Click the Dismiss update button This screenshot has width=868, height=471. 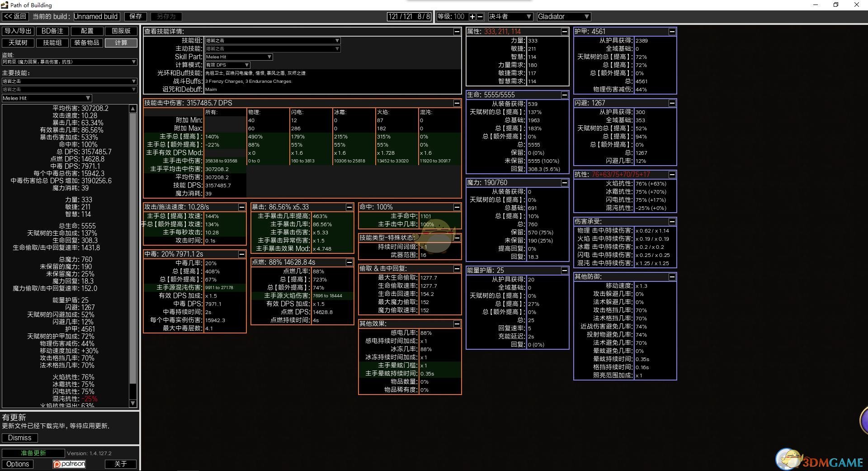[20, 438]
